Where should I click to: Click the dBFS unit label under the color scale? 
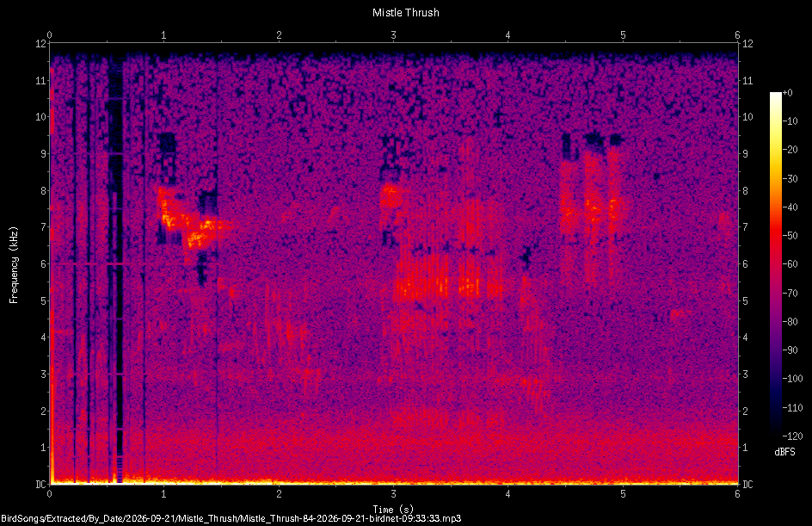[x=784, y=452]
